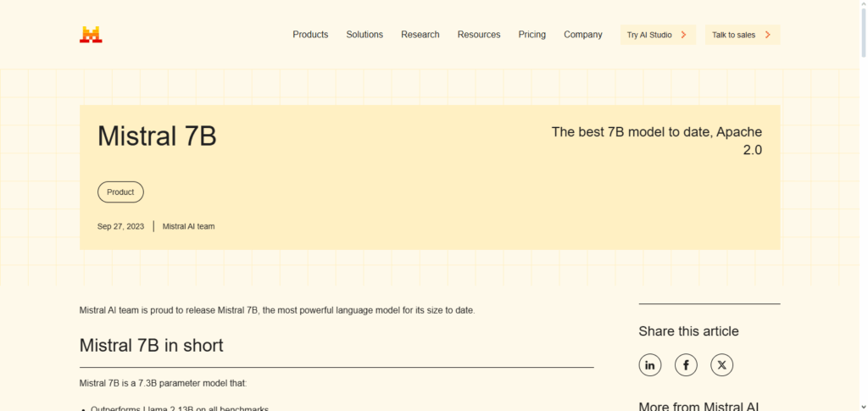Click the scrollbar down arrow
The width and height of the screenshot is (868, 411).
[x=862, y=406]
